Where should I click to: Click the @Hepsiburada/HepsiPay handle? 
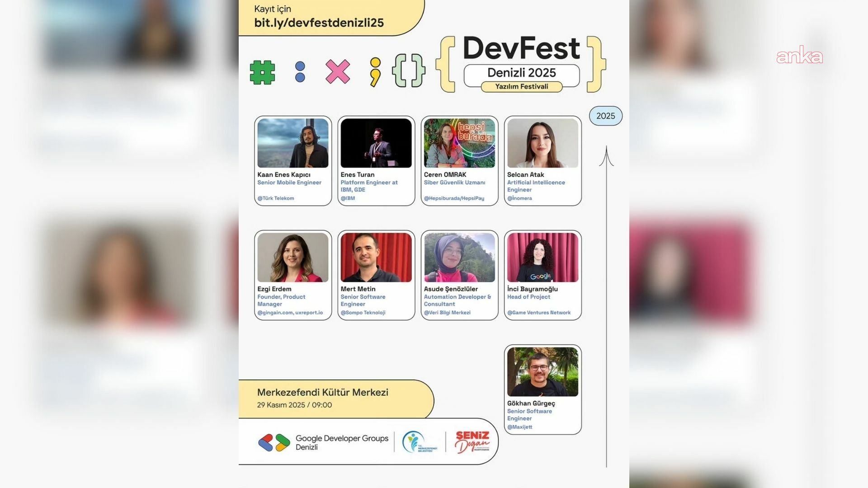coord(454,198)
